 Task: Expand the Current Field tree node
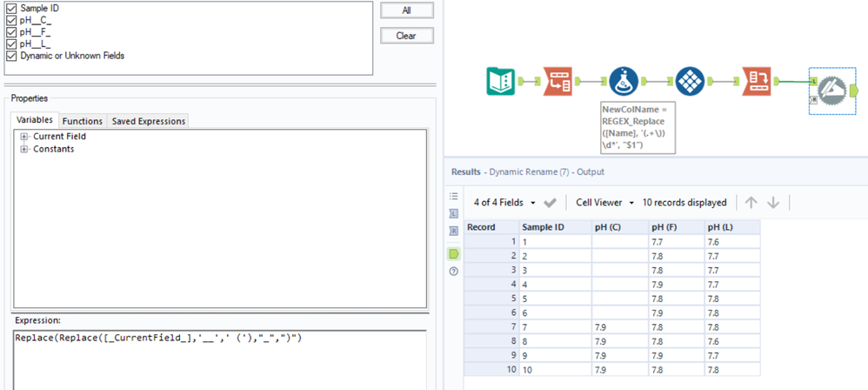click(x=24, y=137)
